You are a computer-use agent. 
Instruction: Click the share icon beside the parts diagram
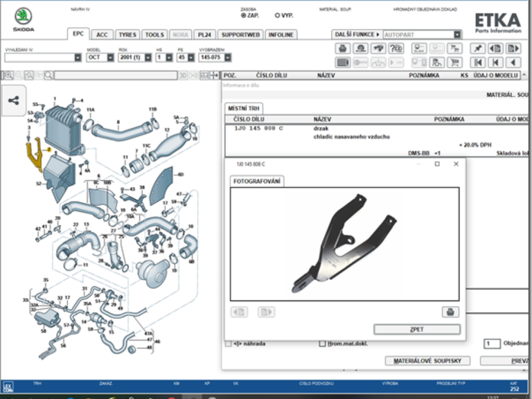13,100
